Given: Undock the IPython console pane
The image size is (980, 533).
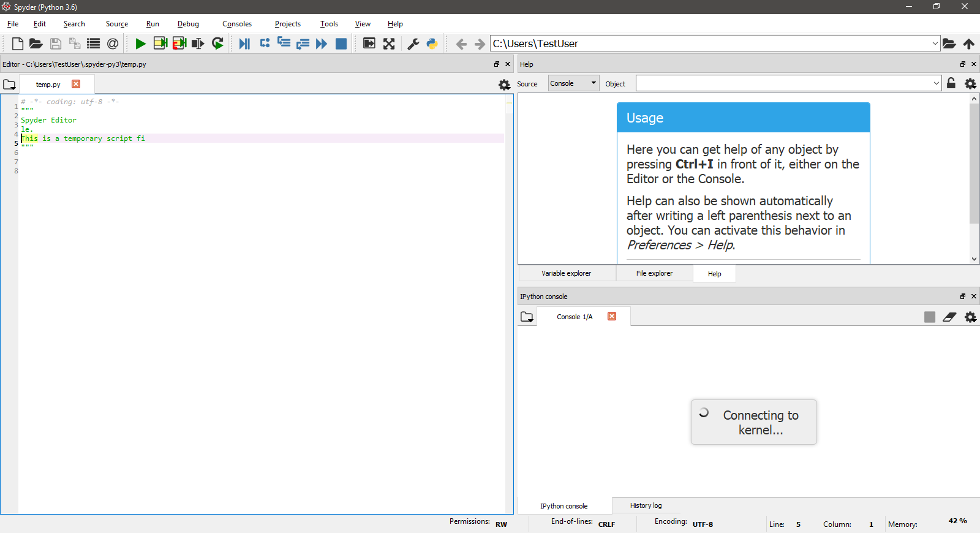Looking at the screenshot, I should coord(963,296).
